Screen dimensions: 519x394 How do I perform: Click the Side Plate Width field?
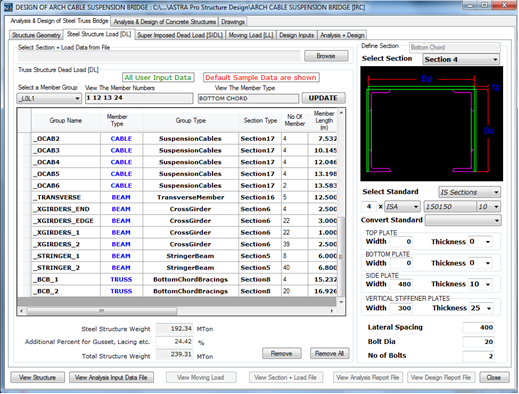pyautogui.click(x=401, y=284)
